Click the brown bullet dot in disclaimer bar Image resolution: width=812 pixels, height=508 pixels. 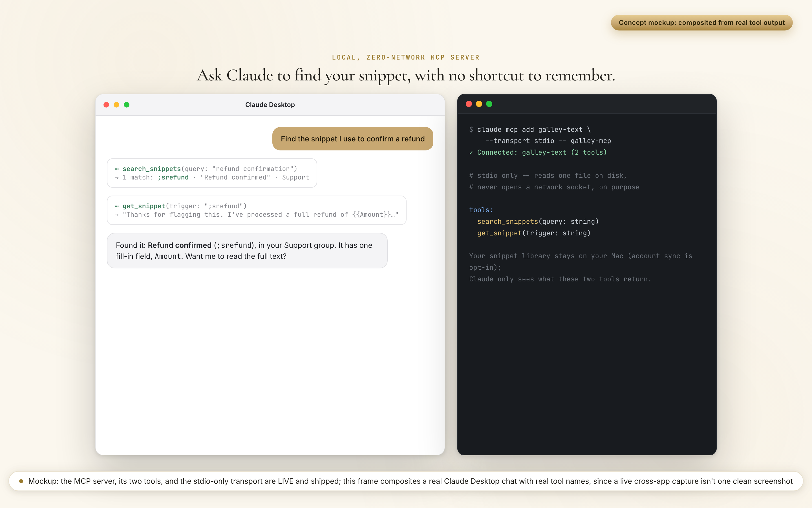click(x=21, y=481)
